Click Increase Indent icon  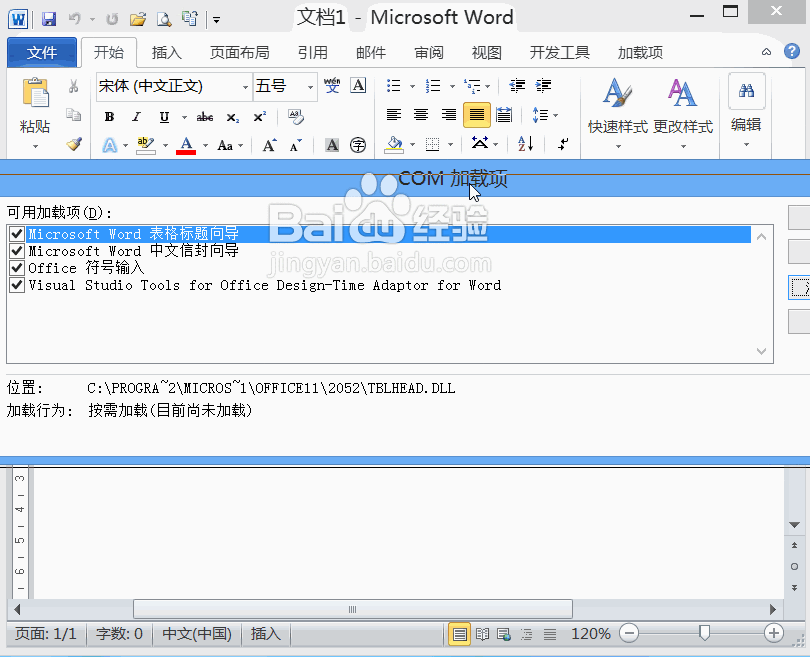pyautogui.click(x=543, y=85)
